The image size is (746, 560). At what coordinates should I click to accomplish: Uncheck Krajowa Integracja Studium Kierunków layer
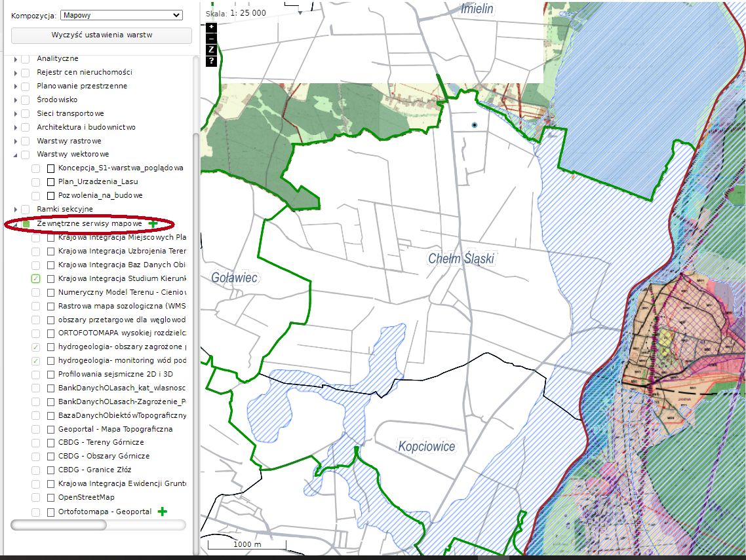point(36,279)
